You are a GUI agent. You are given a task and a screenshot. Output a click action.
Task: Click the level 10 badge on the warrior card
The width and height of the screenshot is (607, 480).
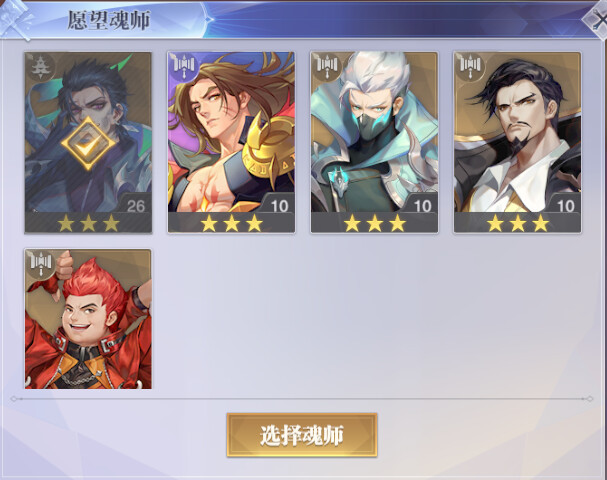279,205
